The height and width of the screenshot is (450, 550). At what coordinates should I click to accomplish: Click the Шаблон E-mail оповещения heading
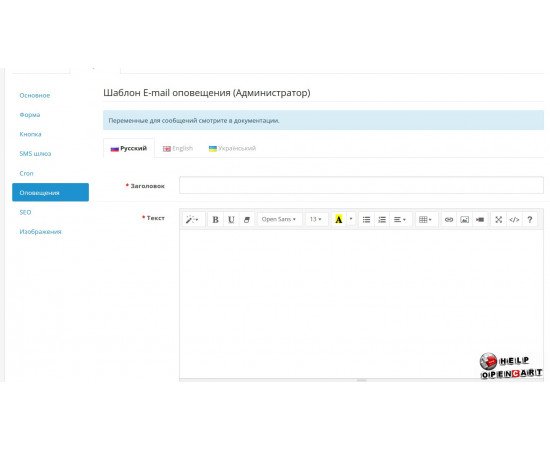(207, 93)
